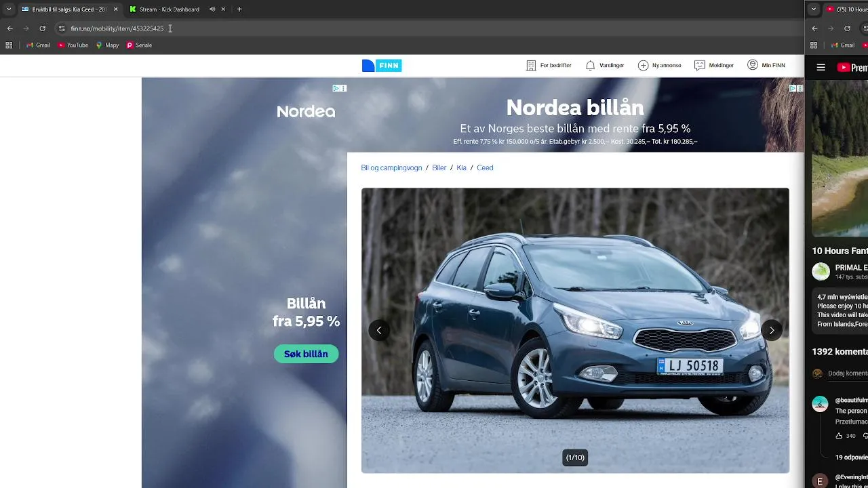Open For bedrifter menu item

(x=549, y=66)
